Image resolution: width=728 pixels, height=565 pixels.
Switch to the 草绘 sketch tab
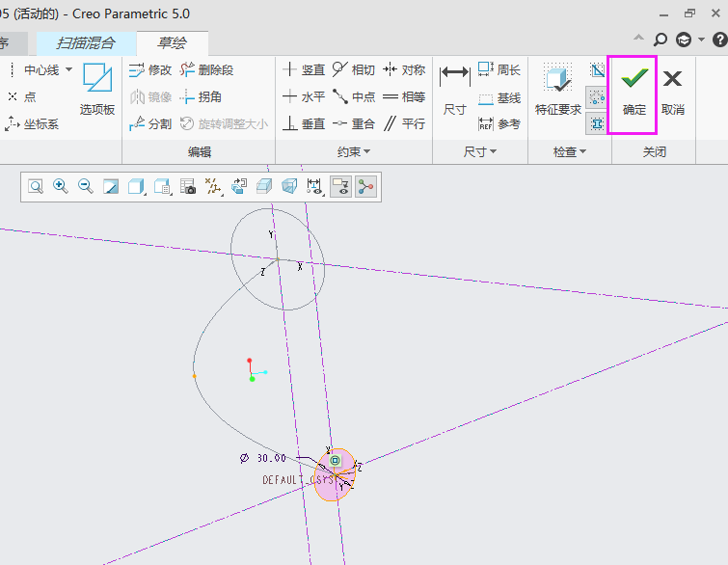[x=172, y=42]
